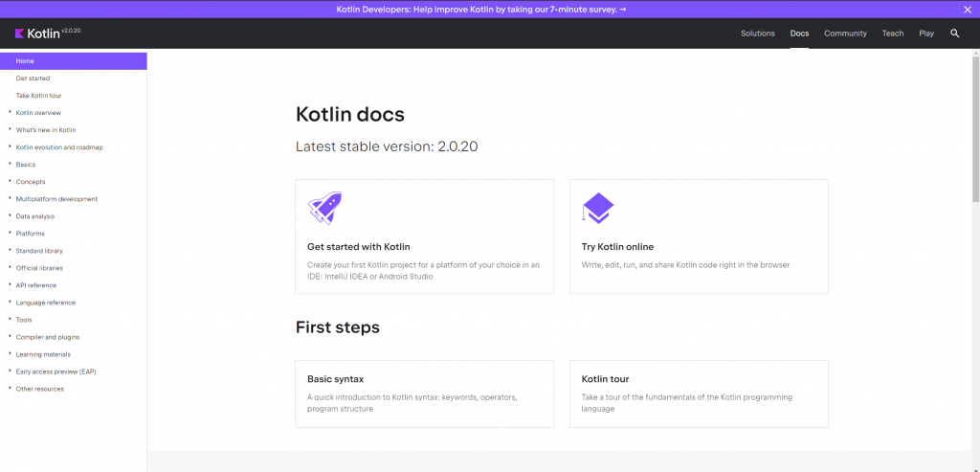Expand the Standard library arrow
Screen dimensions: 980x472
pyautogui.click(x=10, y=250)
